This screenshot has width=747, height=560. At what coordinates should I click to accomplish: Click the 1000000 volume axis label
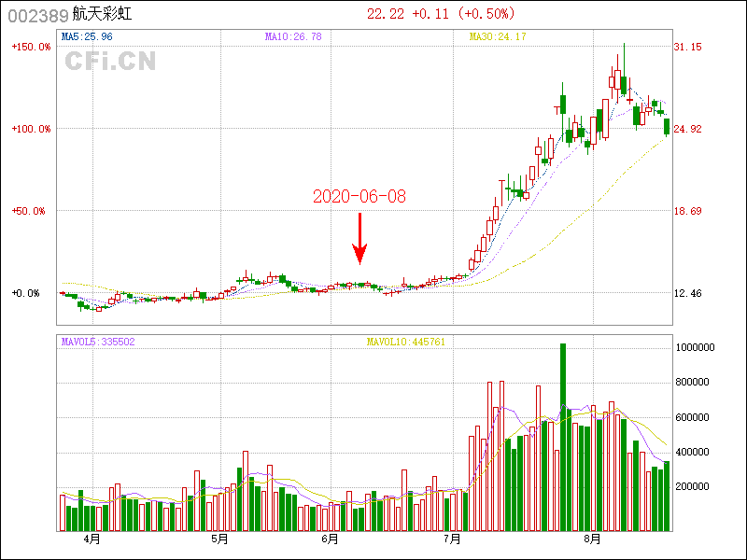(696, 346)
